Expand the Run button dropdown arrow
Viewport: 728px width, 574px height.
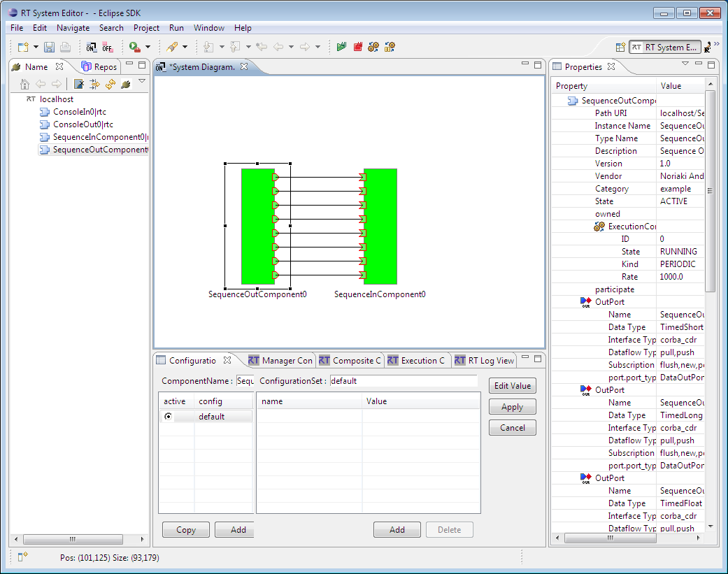coord(148,47)
